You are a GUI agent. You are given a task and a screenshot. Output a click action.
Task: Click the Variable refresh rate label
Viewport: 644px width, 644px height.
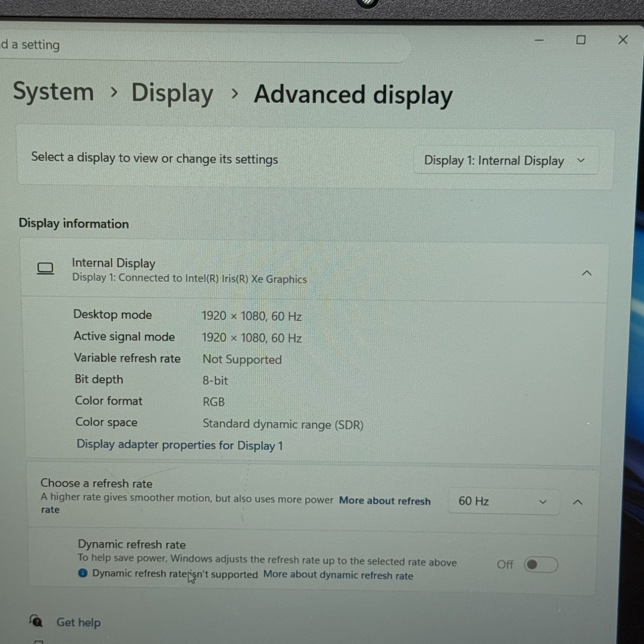127,358
